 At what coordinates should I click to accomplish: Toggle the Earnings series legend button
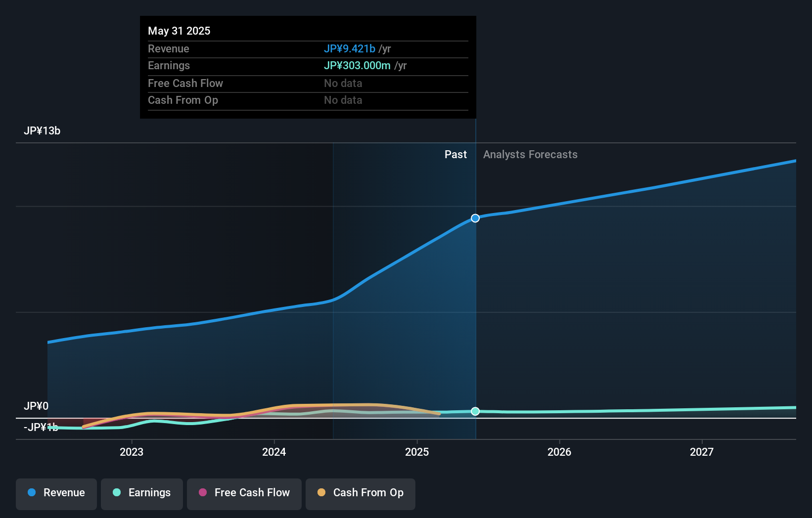point(142,494)
